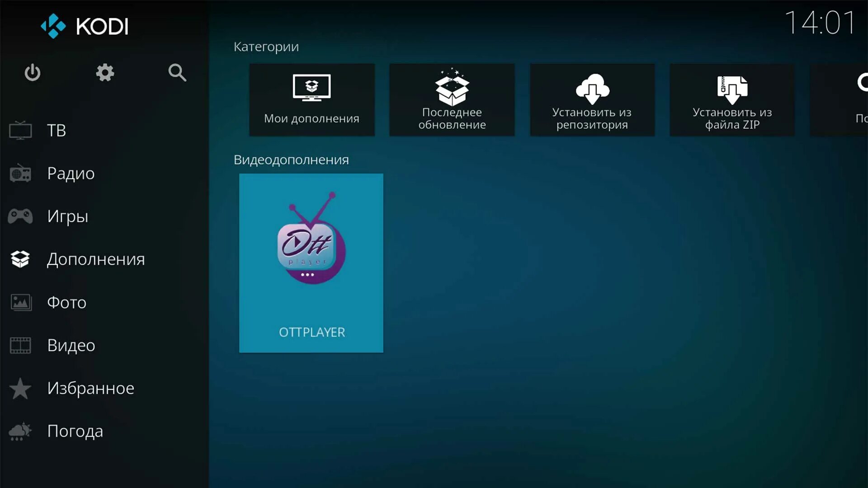Open the Мои дополнения category tile
The height and width of the screenshot is (488, 868).
(311, 100)
